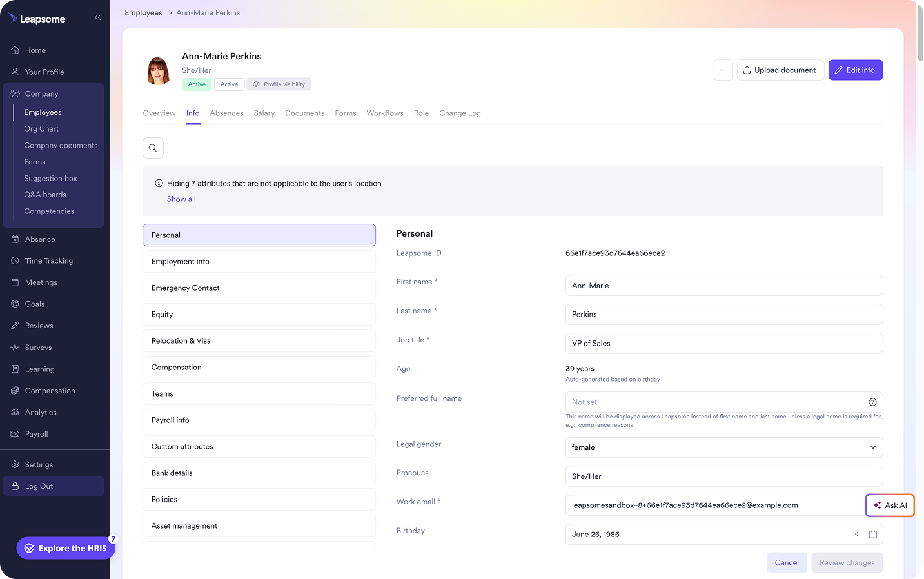This screenshot has height=579, width=924.
Task: Click Review changes button
Action: (x=847, y=562)
